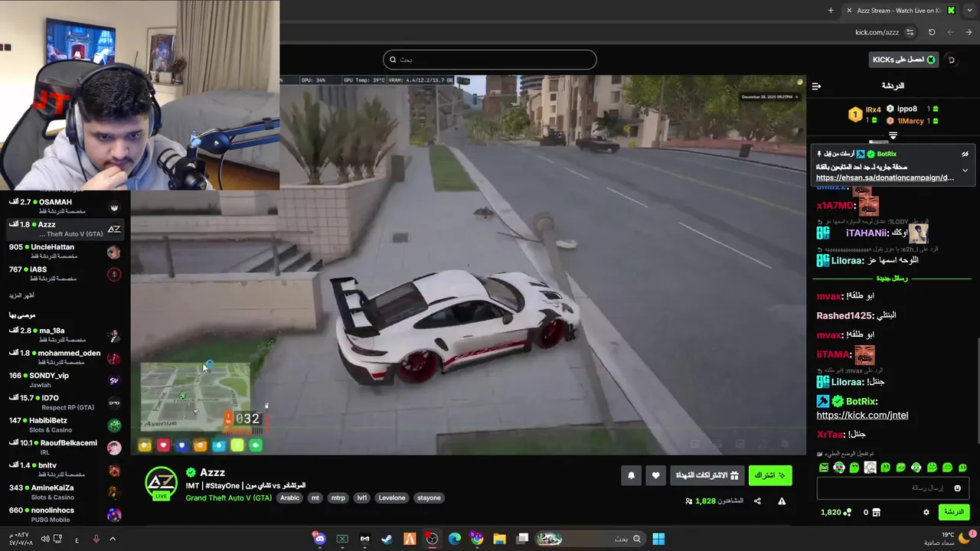
Task: Expand the gifters leaderboard handle
Action: (893, 135)
